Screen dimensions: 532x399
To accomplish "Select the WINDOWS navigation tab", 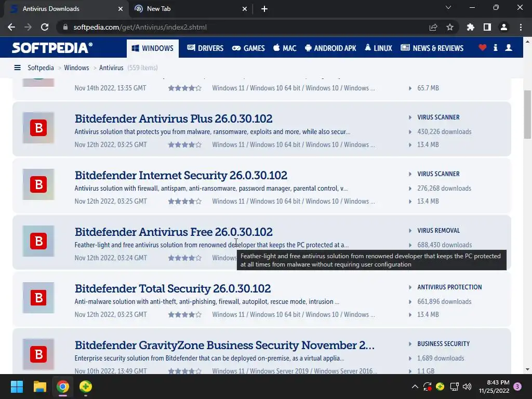I will pyautogui.click(x=153, y=48).
